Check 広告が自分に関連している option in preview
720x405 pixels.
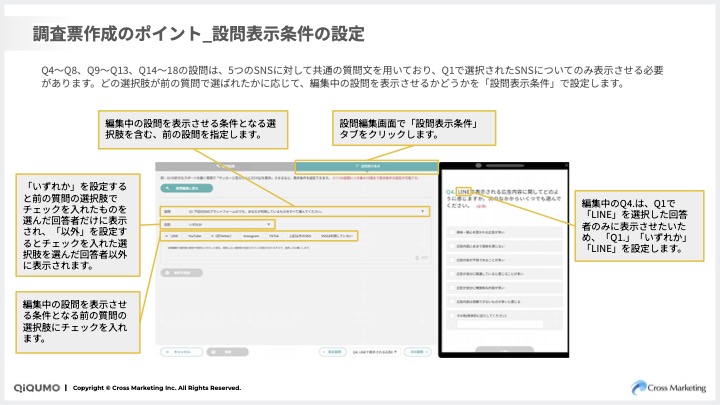(452, 274)
